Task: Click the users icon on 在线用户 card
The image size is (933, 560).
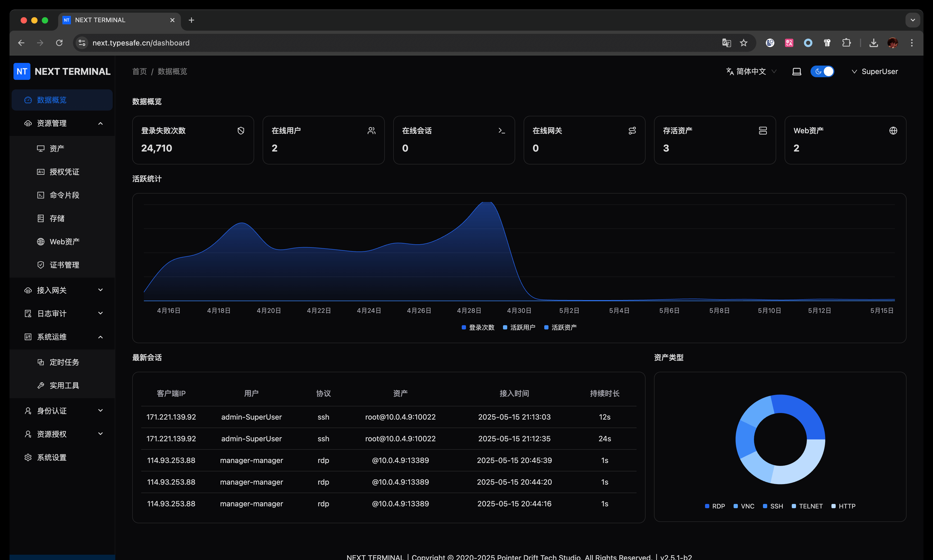Action: point(371,131)
